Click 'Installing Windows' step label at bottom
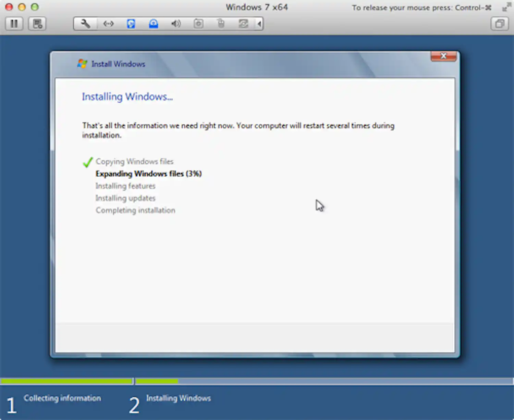Viewport: 514px width, 420px height. tap(179, 398)
